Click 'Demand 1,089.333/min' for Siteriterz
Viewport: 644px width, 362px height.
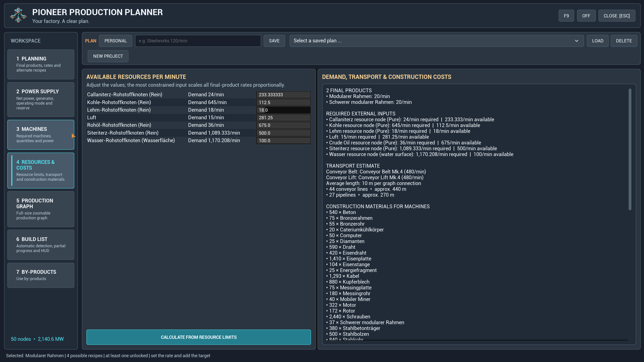[x=214, y=133]
